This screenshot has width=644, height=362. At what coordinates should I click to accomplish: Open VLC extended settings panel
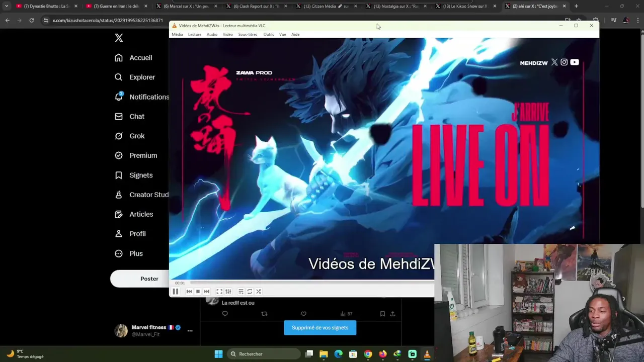(x=228, y=292)
